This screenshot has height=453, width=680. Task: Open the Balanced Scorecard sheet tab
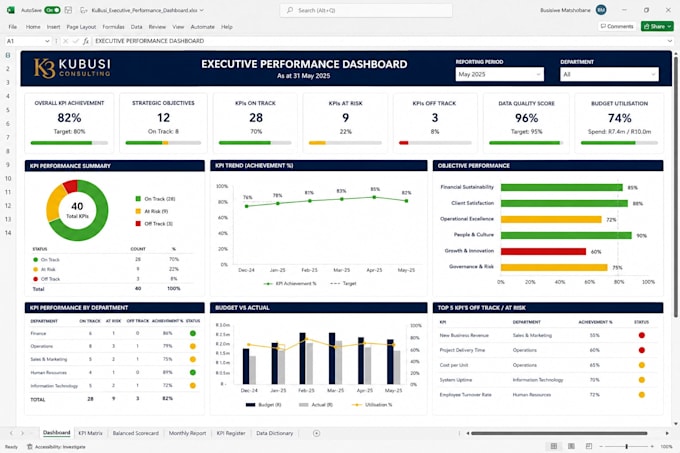136,433
